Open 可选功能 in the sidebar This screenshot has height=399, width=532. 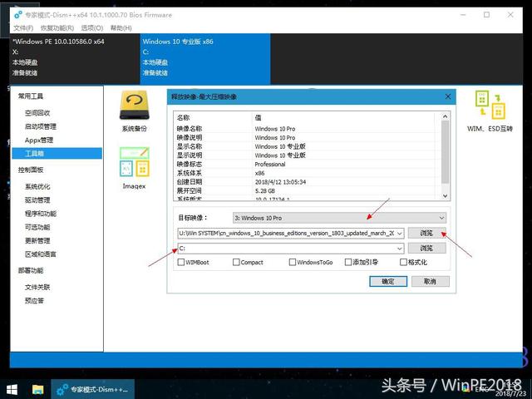tap(37, 227)
